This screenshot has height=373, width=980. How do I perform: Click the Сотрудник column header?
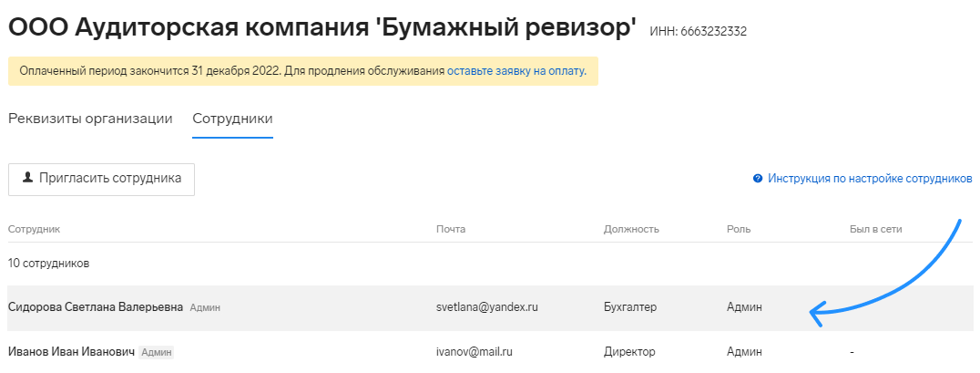(34, 229)
